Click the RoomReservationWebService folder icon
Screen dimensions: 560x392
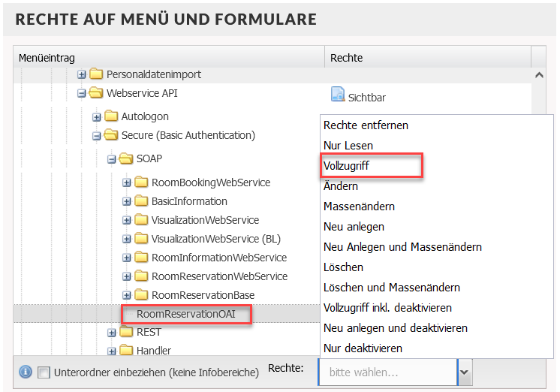(141, 276)
